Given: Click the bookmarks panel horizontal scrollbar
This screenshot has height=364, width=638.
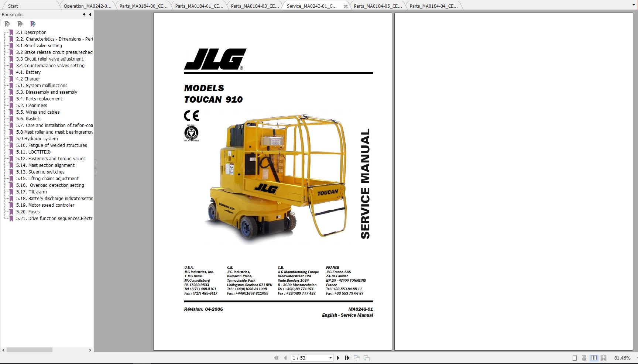Looking at the screenshot, I should pos(30,350).
